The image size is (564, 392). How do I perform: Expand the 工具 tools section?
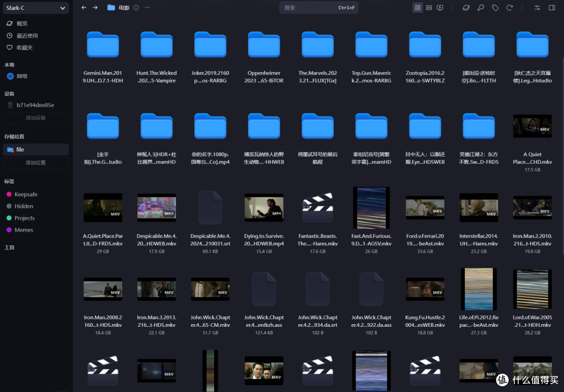9,247
